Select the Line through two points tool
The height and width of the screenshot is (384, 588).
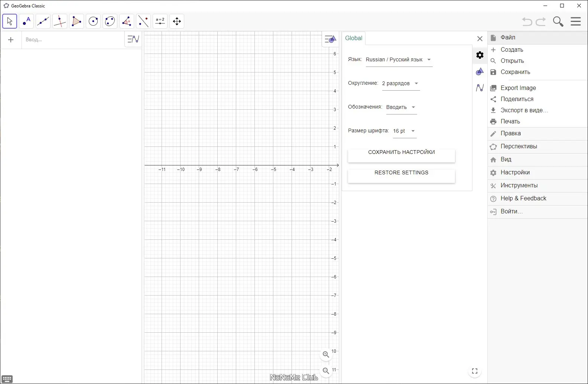tap(43, 21)
